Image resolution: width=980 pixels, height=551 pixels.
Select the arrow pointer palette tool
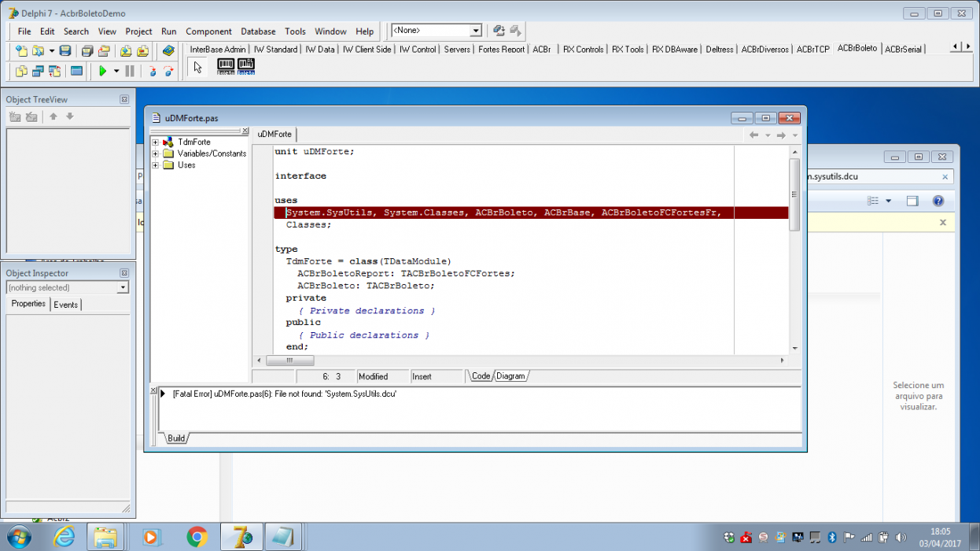tap(197, 68)
